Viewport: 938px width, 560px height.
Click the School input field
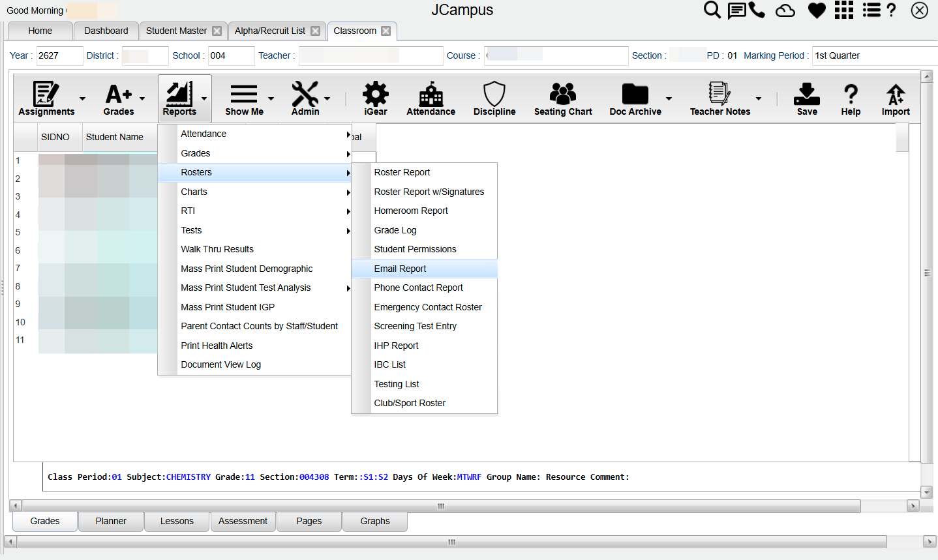tap(231, 55)
